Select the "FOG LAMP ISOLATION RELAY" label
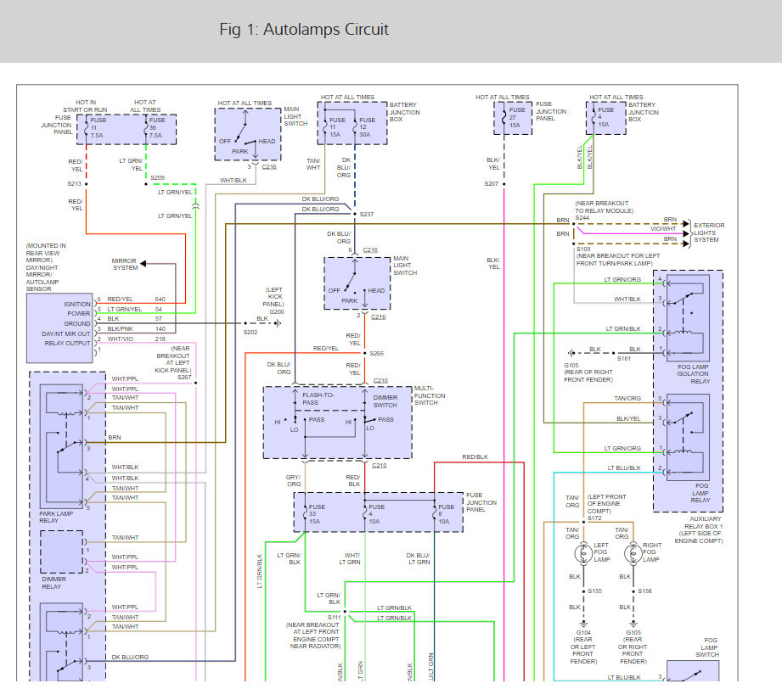The width and height of the screenshot is (782, 700). tap(693, 373)
